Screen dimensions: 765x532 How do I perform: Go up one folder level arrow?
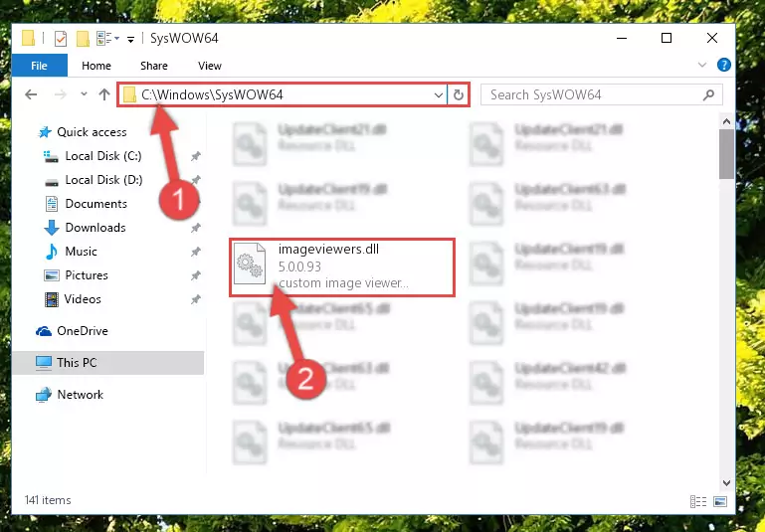103,94
